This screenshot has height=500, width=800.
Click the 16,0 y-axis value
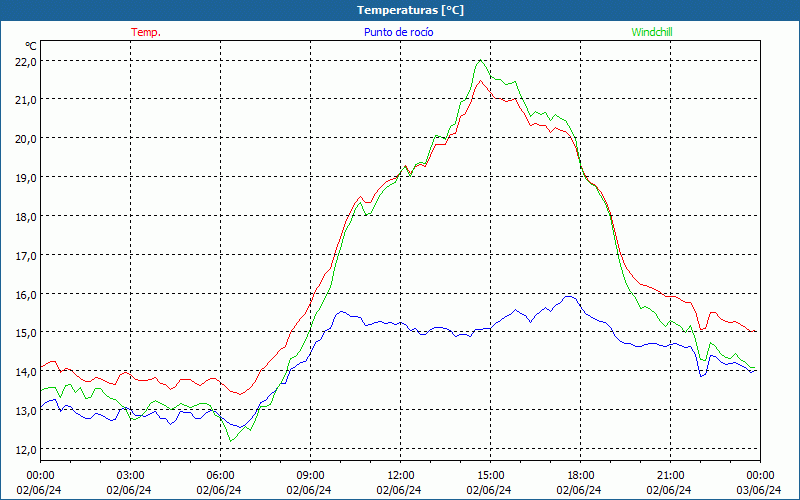coord(27,295)
